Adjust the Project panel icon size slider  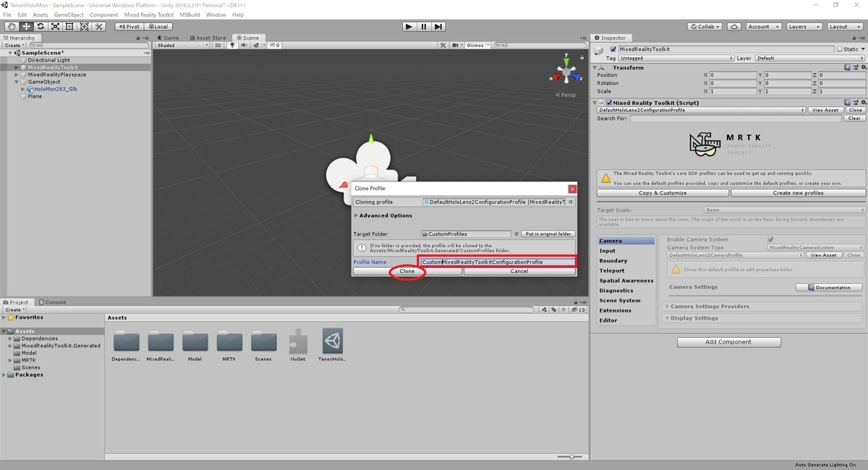571,457
